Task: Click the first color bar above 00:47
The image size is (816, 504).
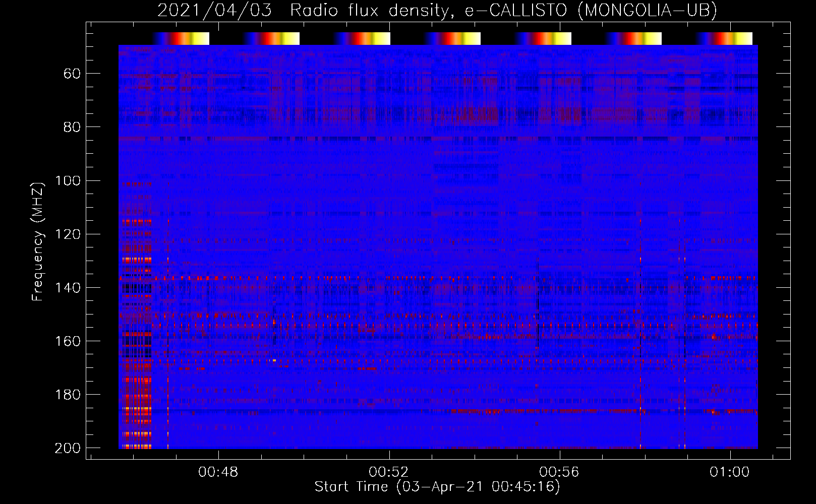Action: 181,38
